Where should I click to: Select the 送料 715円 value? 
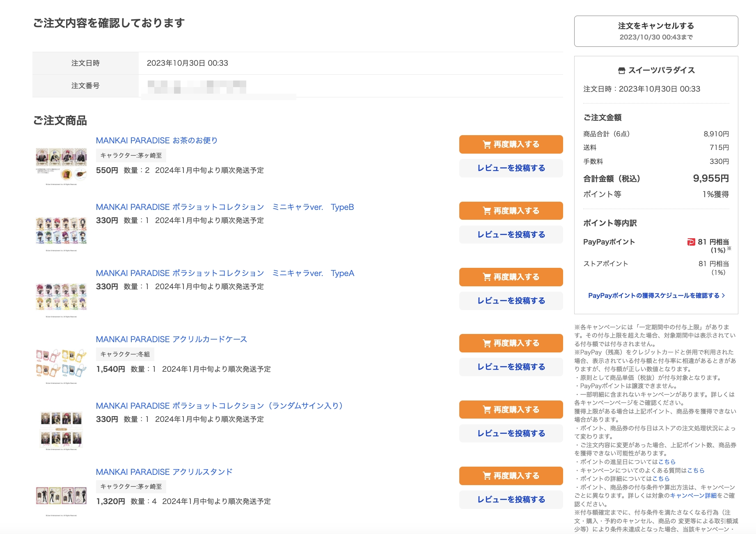tap(719, 147)
